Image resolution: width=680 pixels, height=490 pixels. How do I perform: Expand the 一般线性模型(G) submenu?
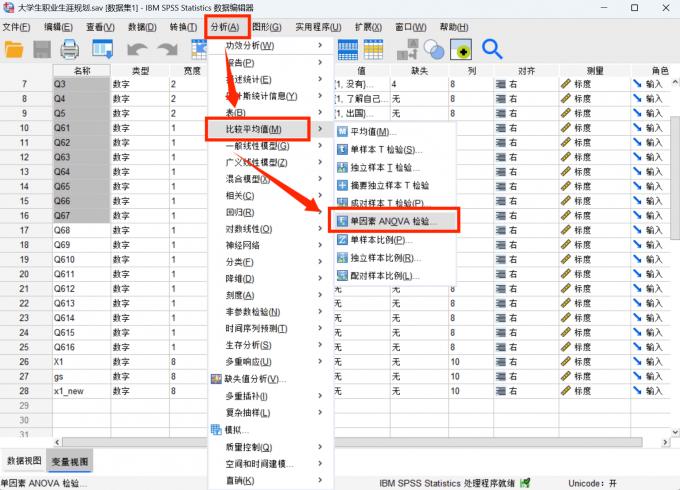coord(320,146)
